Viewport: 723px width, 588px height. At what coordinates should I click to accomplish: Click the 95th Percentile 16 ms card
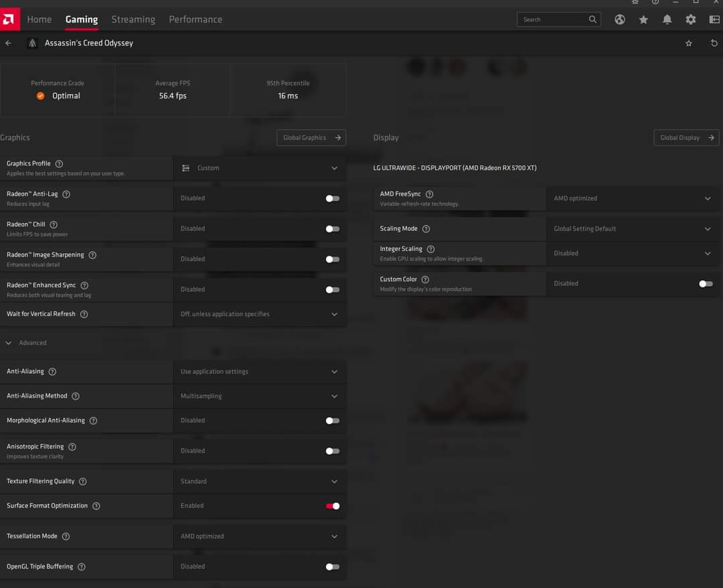[288, 90]
